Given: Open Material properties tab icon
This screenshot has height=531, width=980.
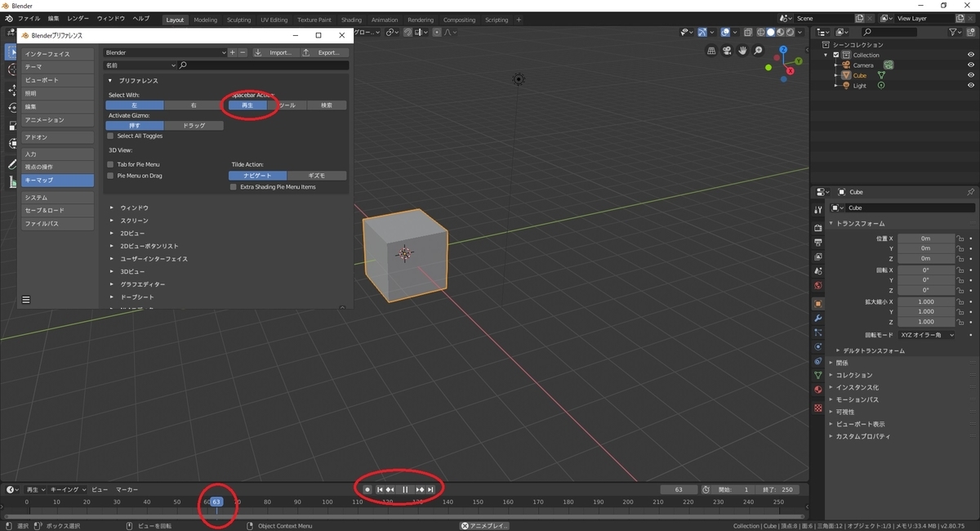Looking at the screenshot, I should [818, 390].
